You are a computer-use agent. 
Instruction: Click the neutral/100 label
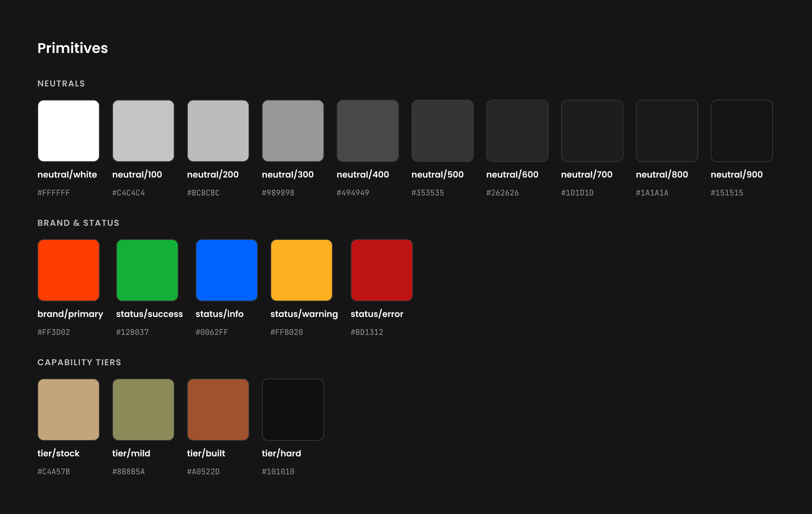137,174
